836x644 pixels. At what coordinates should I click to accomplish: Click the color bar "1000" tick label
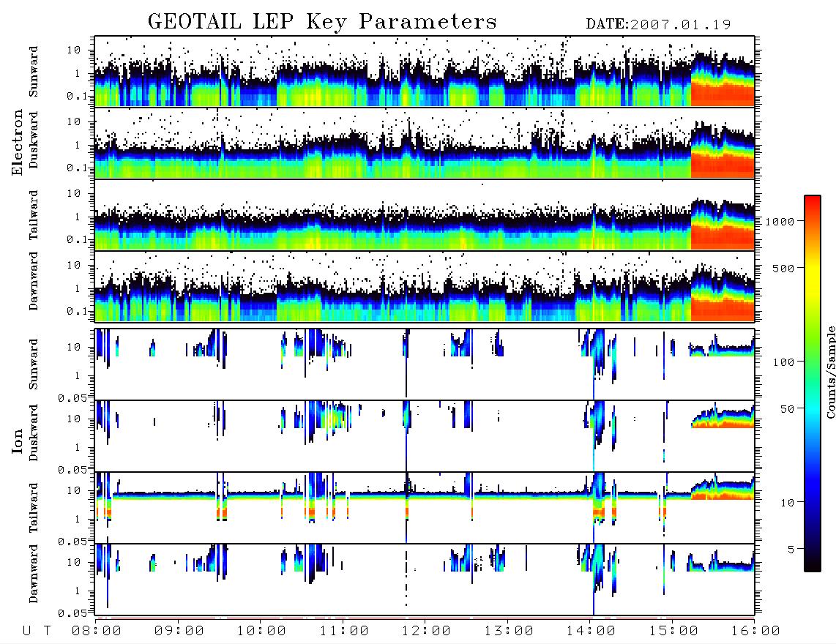tap(780, 221)
